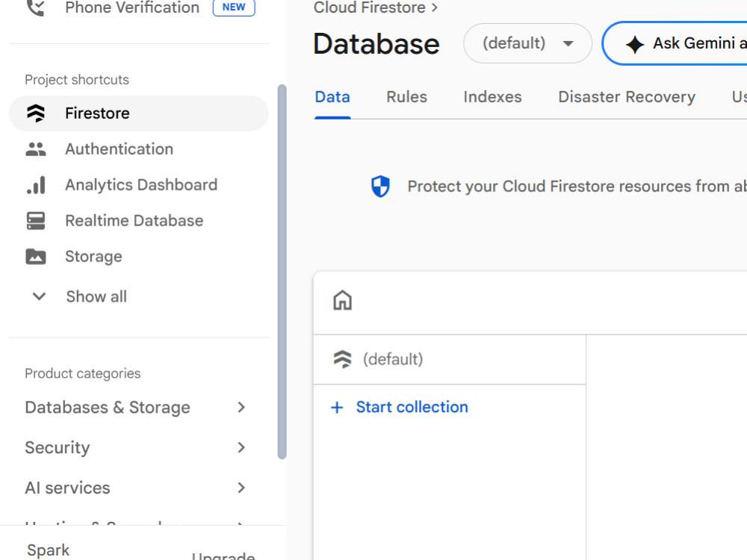Click the Ask Gemini button
Viewport: 747px width, 560px height.
click(675, 43)
